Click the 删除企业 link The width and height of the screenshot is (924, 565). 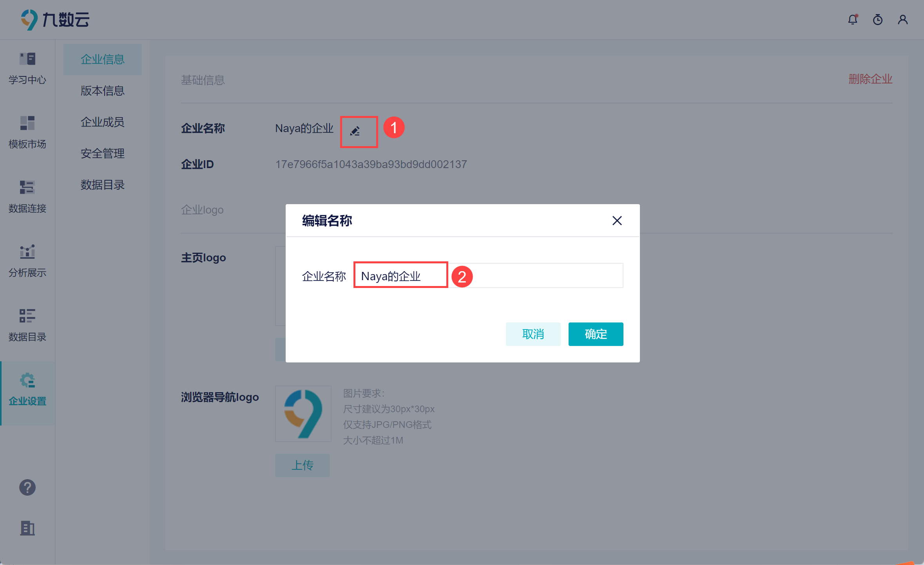[870, 79]
